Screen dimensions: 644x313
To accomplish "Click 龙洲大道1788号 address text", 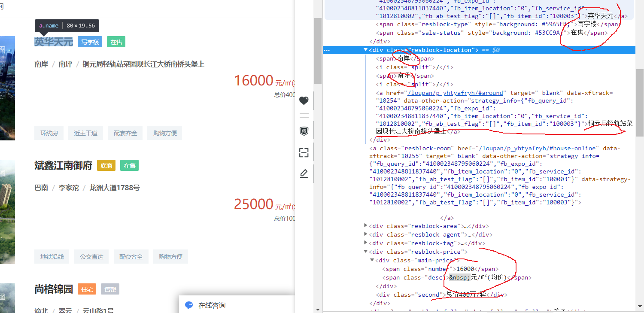I will click(x=115, y=188).
